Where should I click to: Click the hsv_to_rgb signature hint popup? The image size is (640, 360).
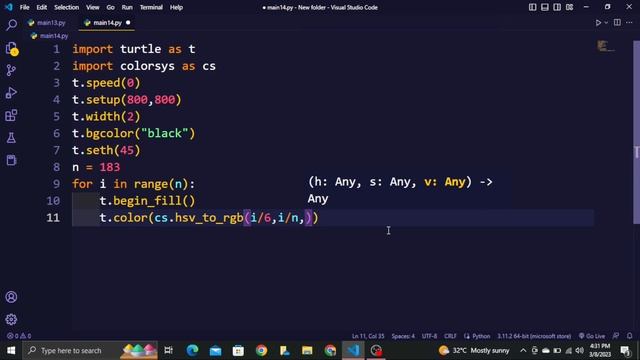coord(400,190)
